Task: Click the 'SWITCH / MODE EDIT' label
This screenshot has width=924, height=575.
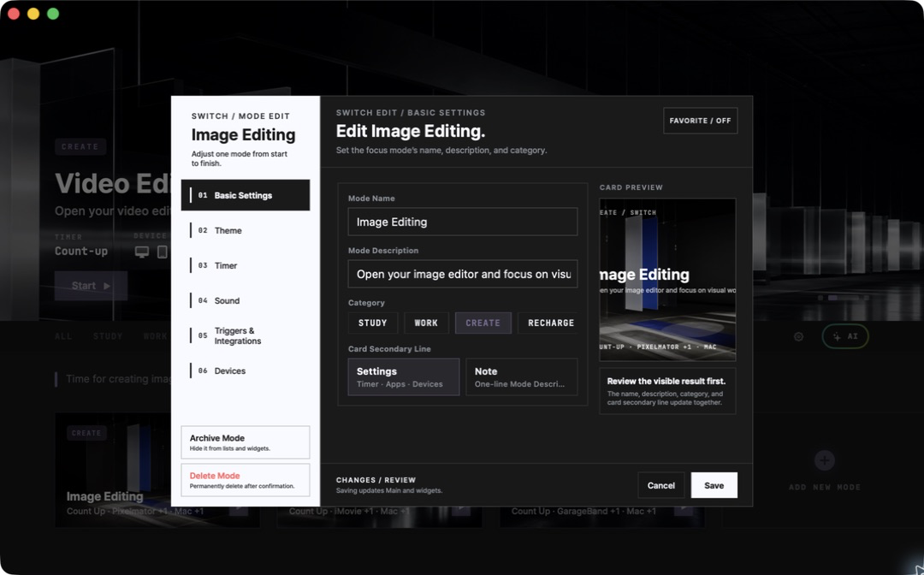Action: point(240,116)
